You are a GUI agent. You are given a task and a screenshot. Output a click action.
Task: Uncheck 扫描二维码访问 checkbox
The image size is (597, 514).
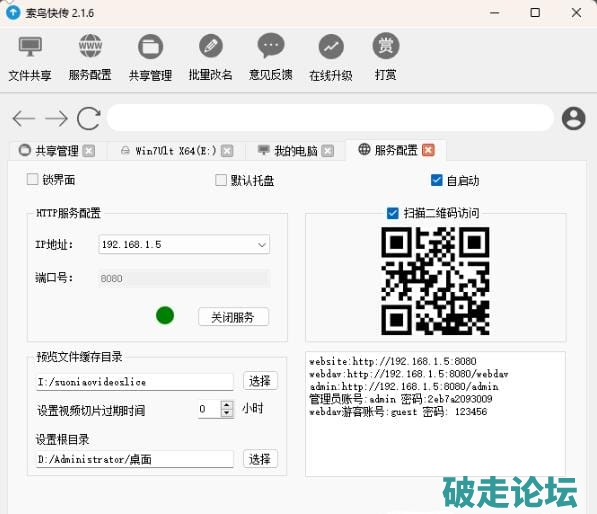(x=393, y=213)
